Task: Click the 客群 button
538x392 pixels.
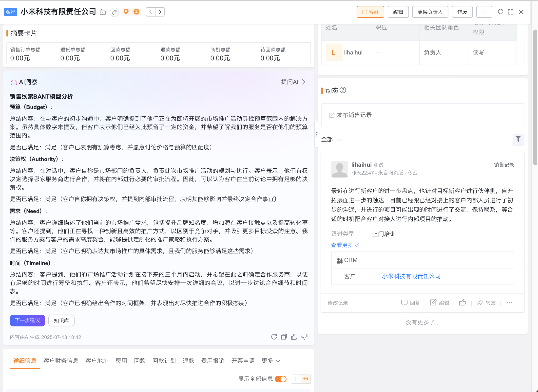Action: pyautogui.click(x=370, y=12)
